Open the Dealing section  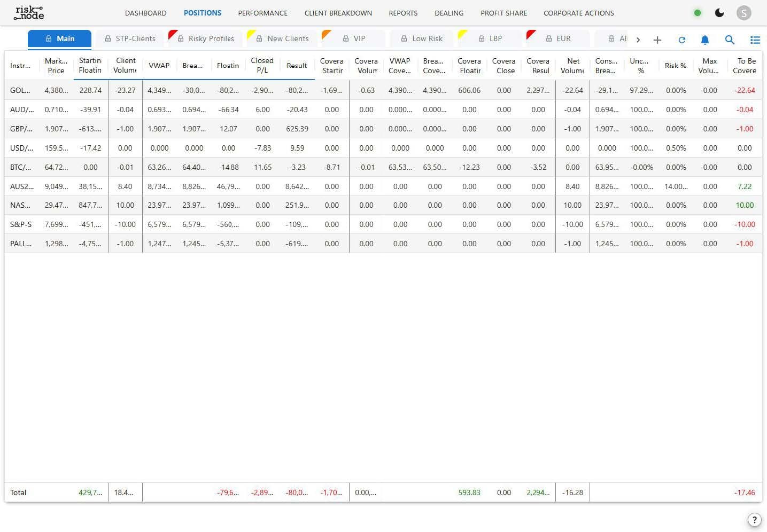[x=449, y=13]
